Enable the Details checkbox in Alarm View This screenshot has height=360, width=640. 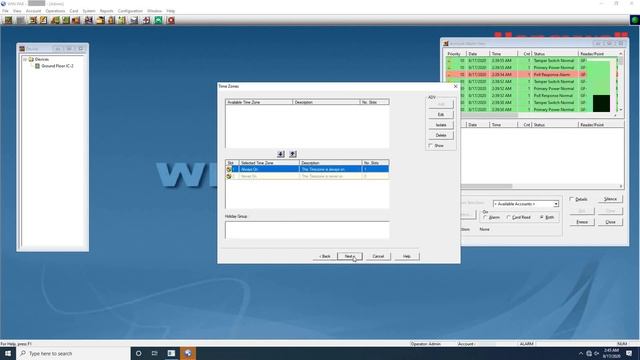(572, 199)
